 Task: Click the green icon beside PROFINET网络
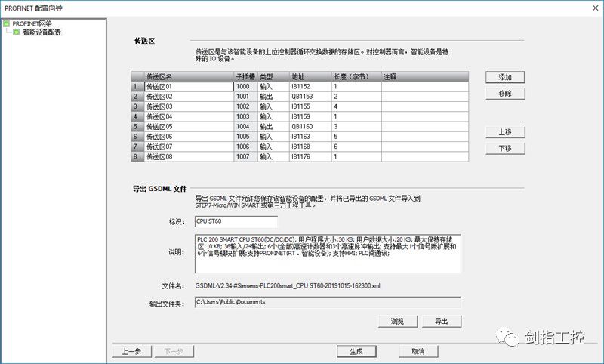point(7,24)
